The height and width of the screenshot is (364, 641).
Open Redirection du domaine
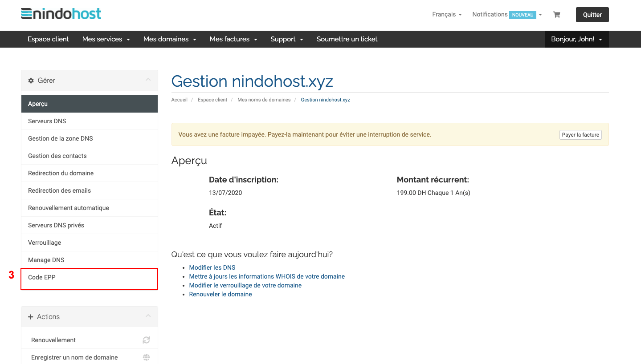tap(90, 173)
